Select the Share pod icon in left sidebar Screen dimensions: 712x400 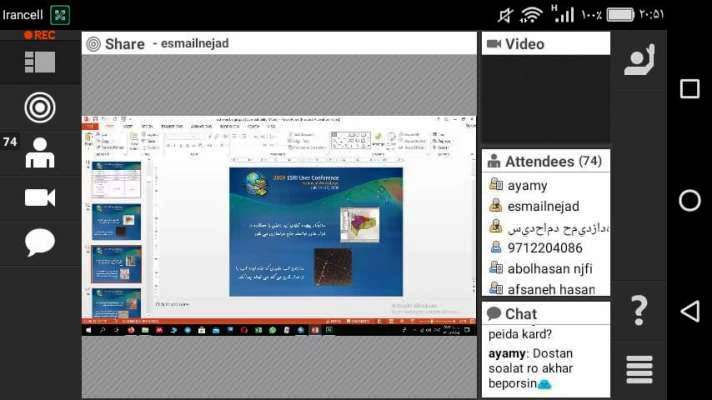point(40,107)
